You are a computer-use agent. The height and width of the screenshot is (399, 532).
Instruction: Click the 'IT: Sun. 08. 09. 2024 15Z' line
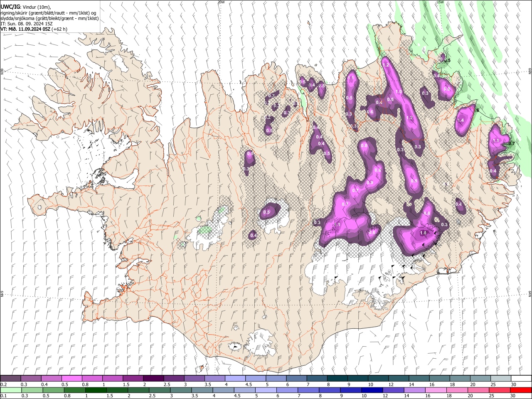click(x=27, y=24)
